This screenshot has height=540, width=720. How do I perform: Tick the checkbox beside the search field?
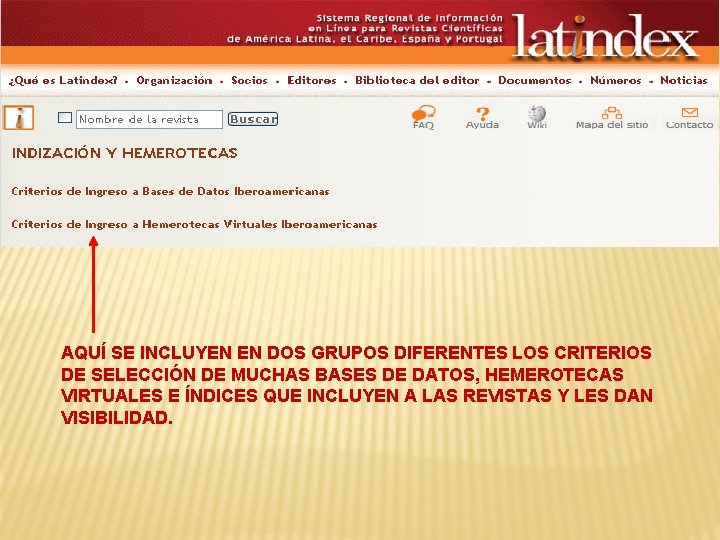click(x=65, y=118)
